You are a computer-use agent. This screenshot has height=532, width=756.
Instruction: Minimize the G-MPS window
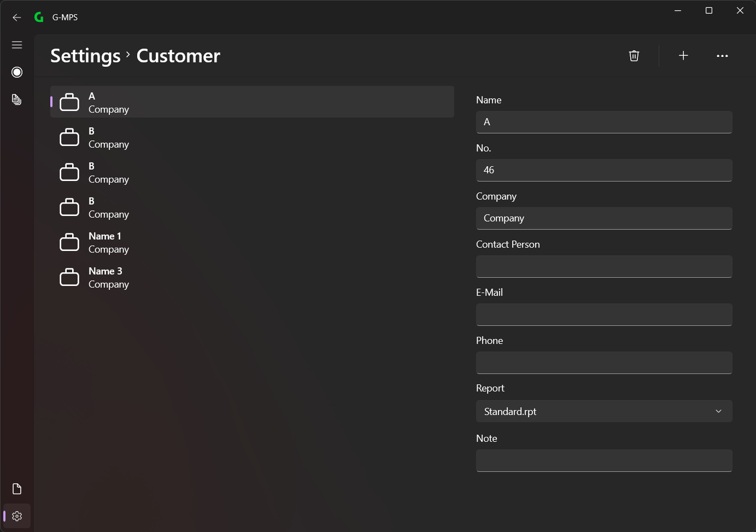(x=678, y=10)
